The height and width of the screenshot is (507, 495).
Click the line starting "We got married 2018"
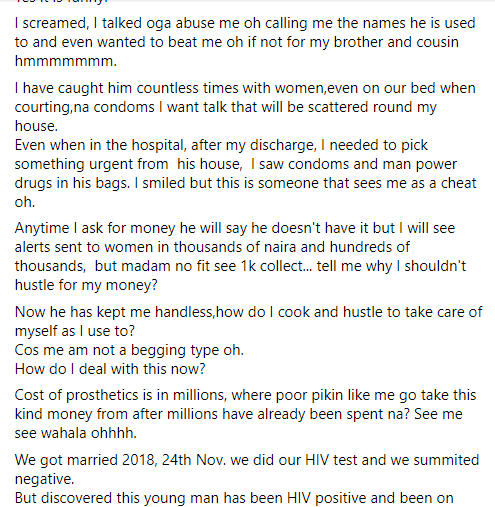pos(247,460)
